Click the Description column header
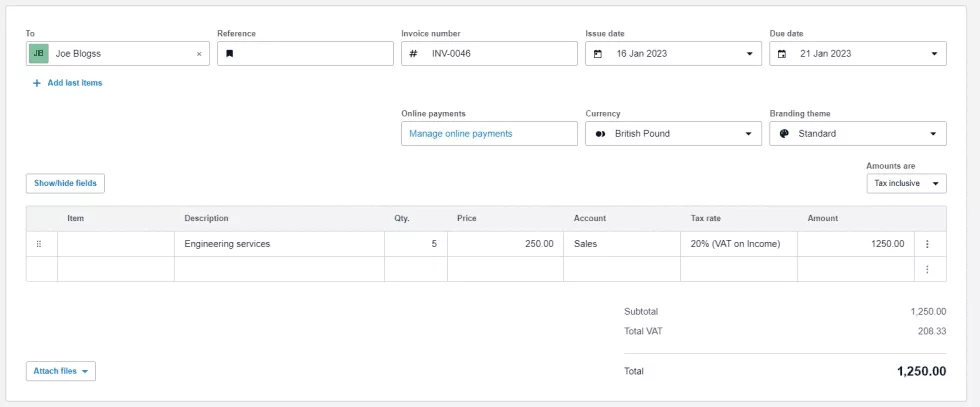 tap(206, 219)
